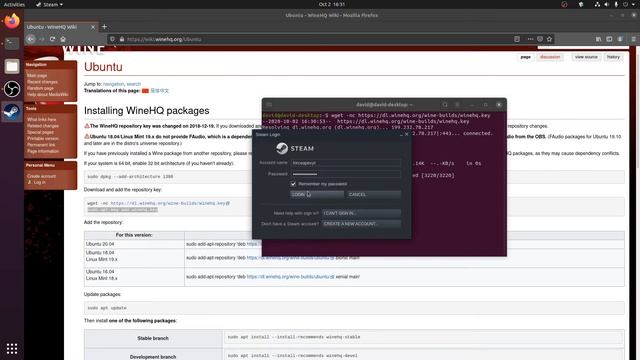Click the Printable version sidebar link
Image resolution: width=640 pixels, height=360 pixels.
[43, 138]
